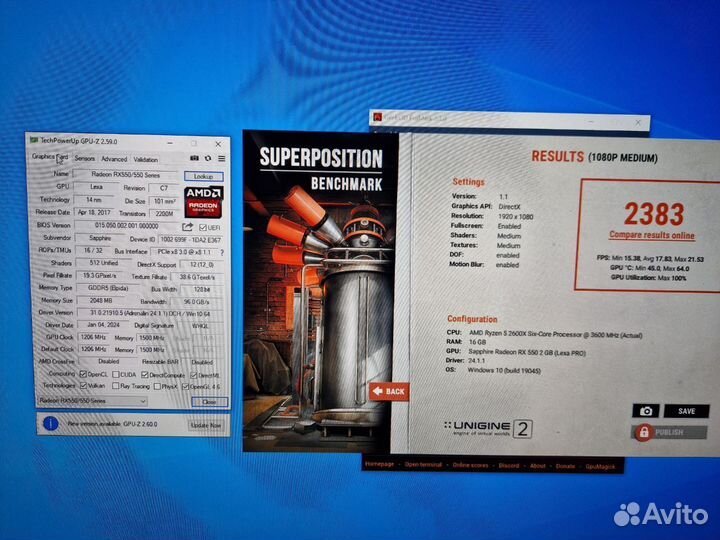
Task: Click the Subvendor value Sapphire
Action: coord(100,238)
